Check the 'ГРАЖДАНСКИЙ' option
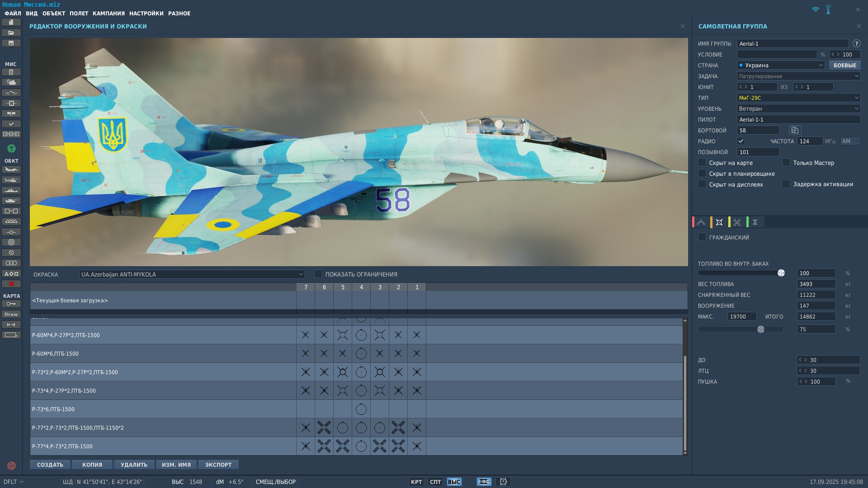 [x=702, y=237]
